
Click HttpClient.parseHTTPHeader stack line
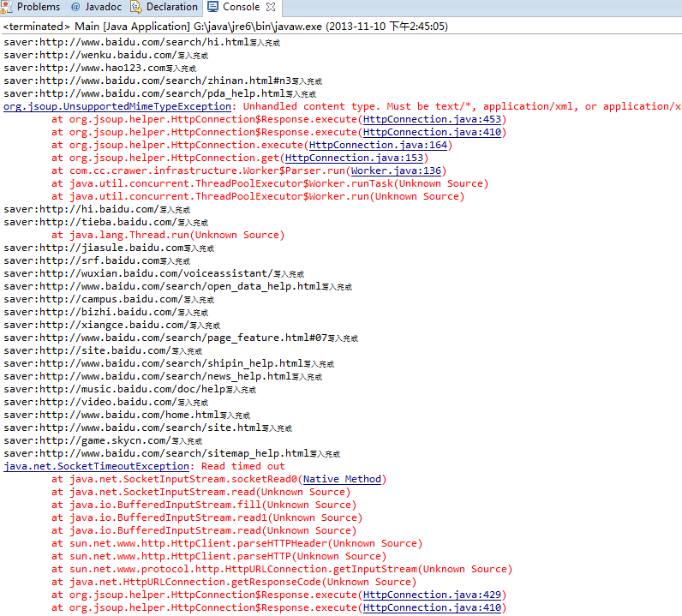pyautogui.click(x=237, y=543)
